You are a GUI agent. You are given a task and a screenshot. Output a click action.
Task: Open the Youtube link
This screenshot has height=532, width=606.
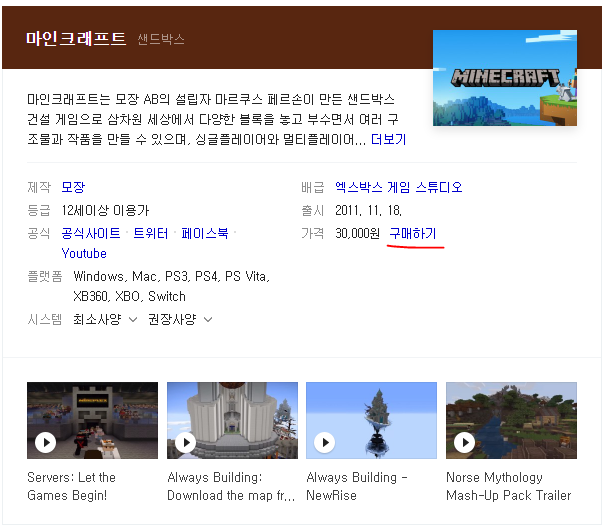point(84,253)
